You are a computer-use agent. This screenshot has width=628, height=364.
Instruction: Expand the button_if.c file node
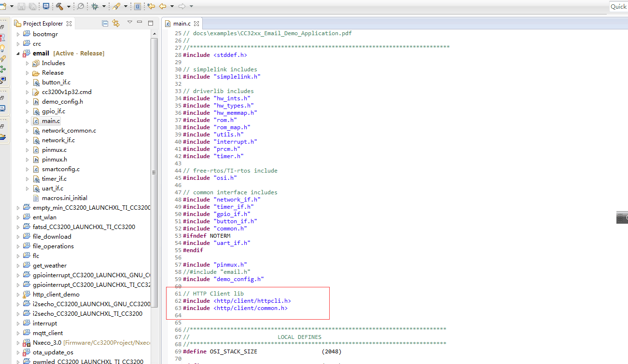(x=28, y=82)
